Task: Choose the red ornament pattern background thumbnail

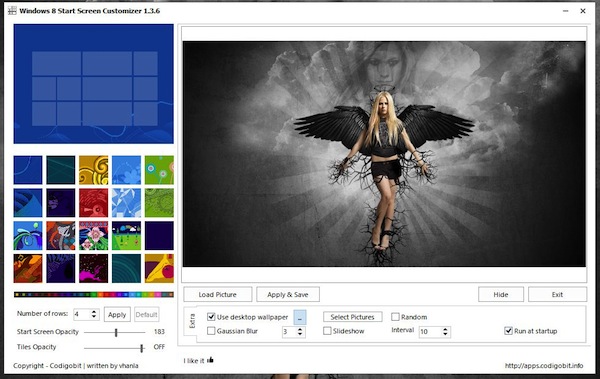Action: click(93, 203)
